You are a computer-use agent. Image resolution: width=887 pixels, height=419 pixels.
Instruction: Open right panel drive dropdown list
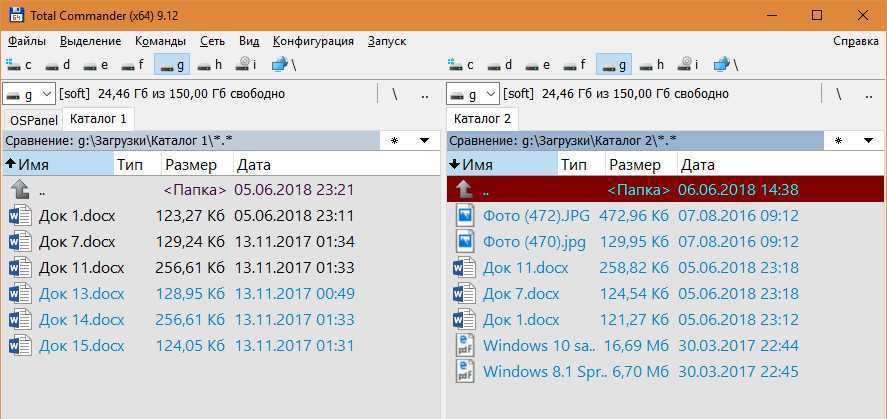[x=473, y=94]
